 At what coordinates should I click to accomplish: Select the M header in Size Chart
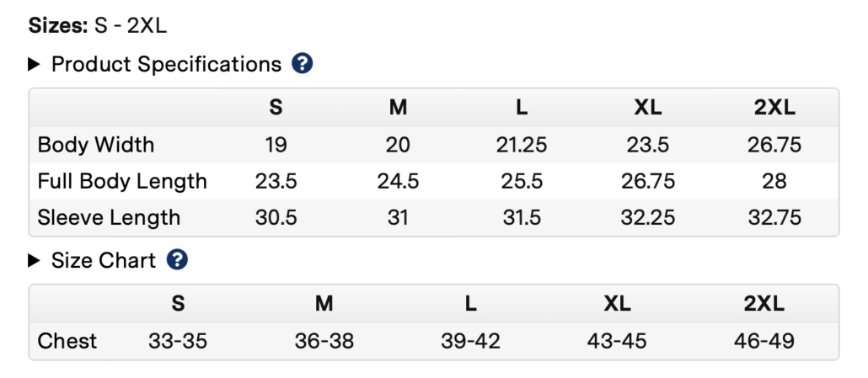(324, 304)
